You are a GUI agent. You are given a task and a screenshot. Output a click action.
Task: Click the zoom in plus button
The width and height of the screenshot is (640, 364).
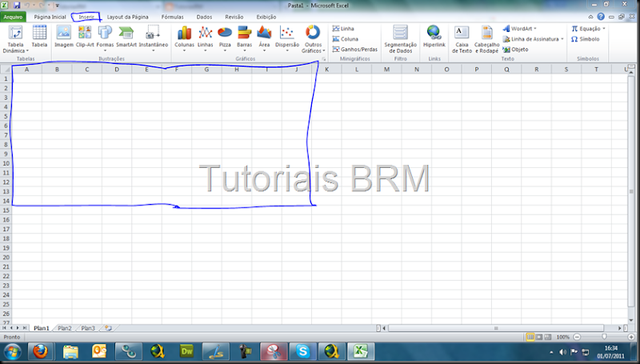(x=631, y=337)
